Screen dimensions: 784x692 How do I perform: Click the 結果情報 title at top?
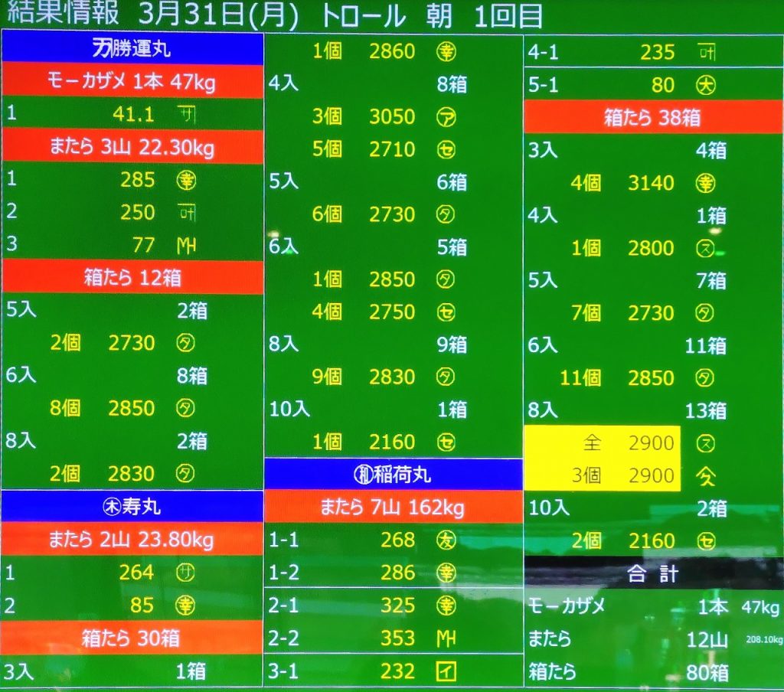[63, 14]
